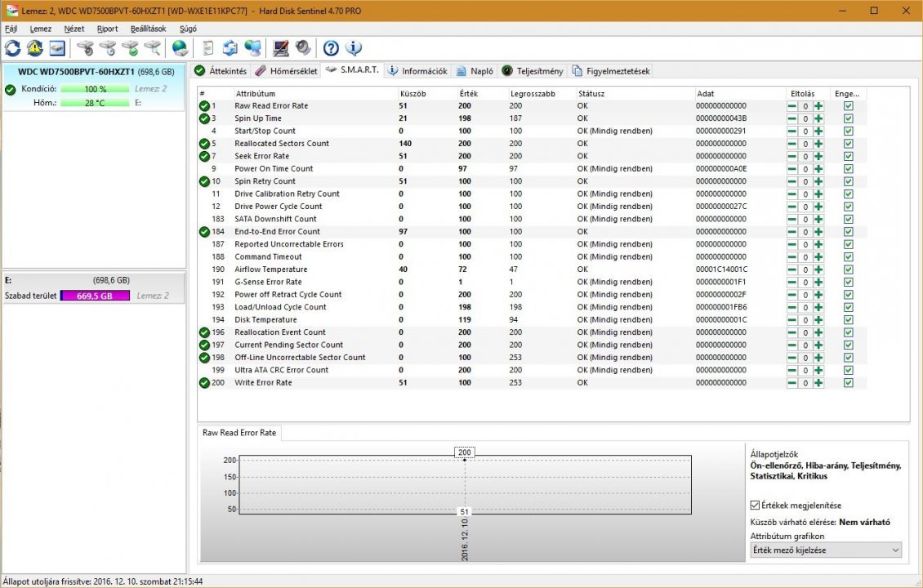Click the refresh icon with yellow warning sign
Viewport: 923px width, 588px height.
(x=35, y=48)
